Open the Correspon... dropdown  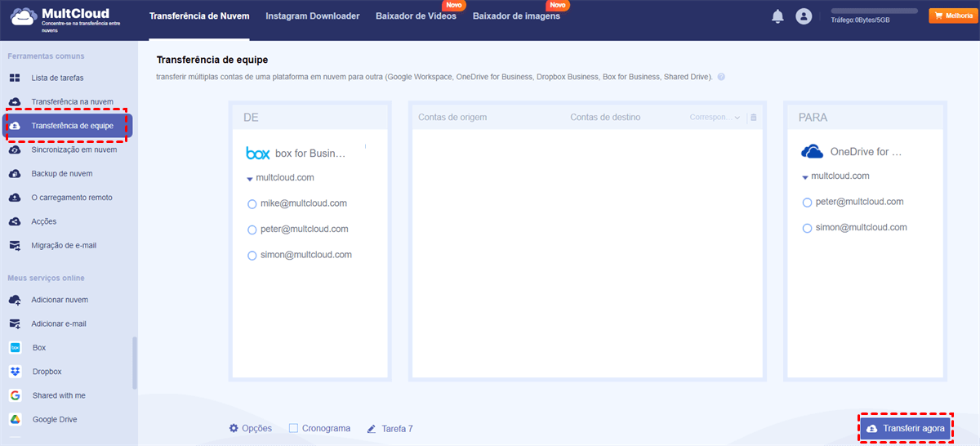click(x=715, y=118)
